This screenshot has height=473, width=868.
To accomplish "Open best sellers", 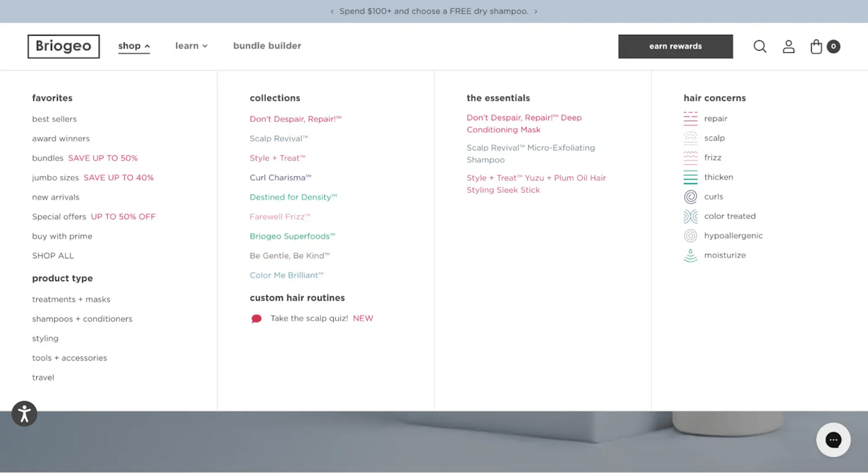I will [x=54, y=119].
